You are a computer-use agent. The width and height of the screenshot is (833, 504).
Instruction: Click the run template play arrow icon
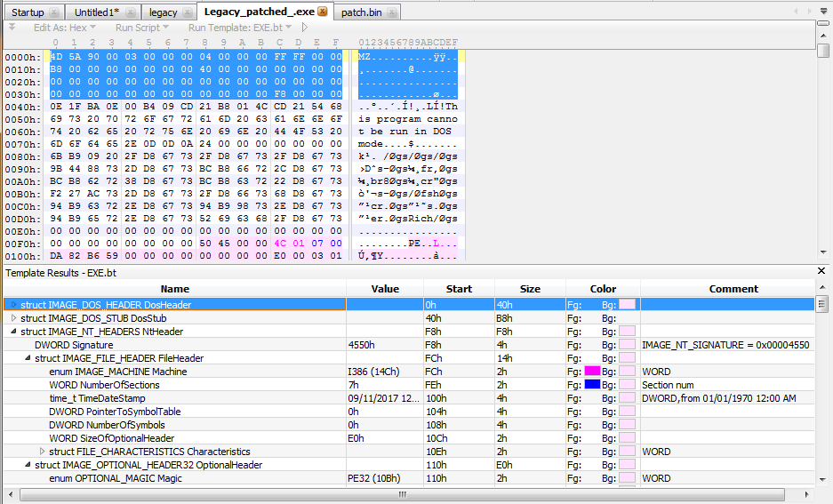(305, 28)
